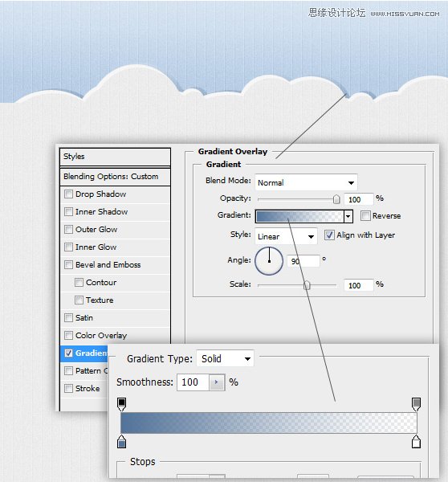Select the Stroke style label
Viewport: 448px width, 482px height.
tap(88, 388)
